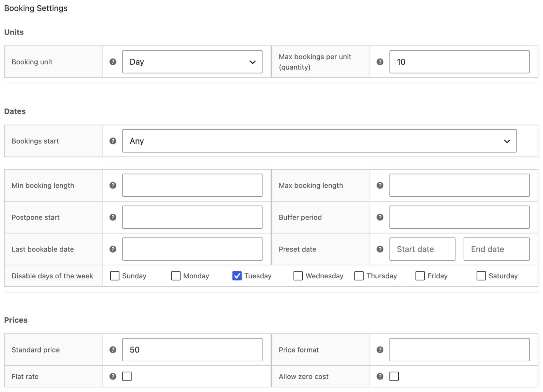The image size is (543, 392).
Task: Open help for Last bookable date
Action: [113, 249]
